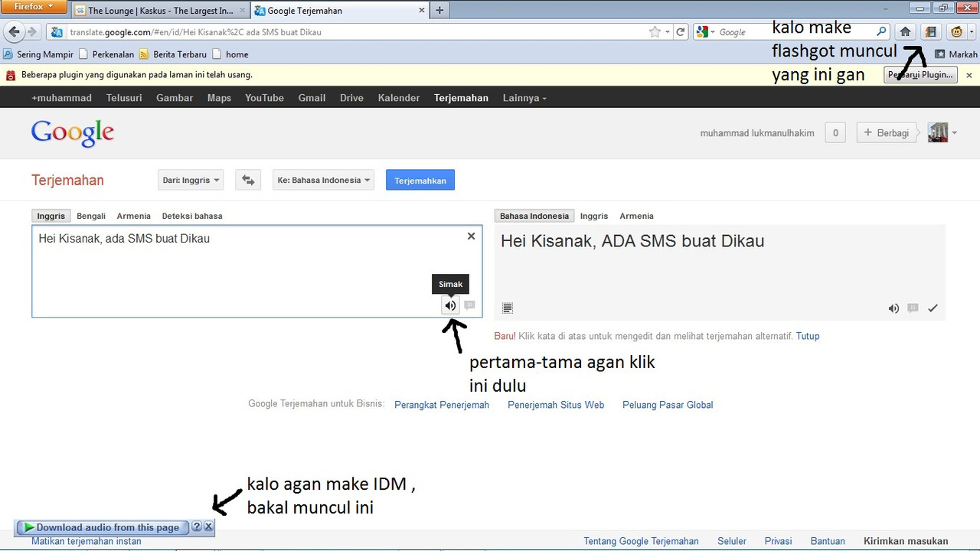Viewport: 980px width, 551px height.
Task: Select Inggris target language tab
Action: (594, 216)
